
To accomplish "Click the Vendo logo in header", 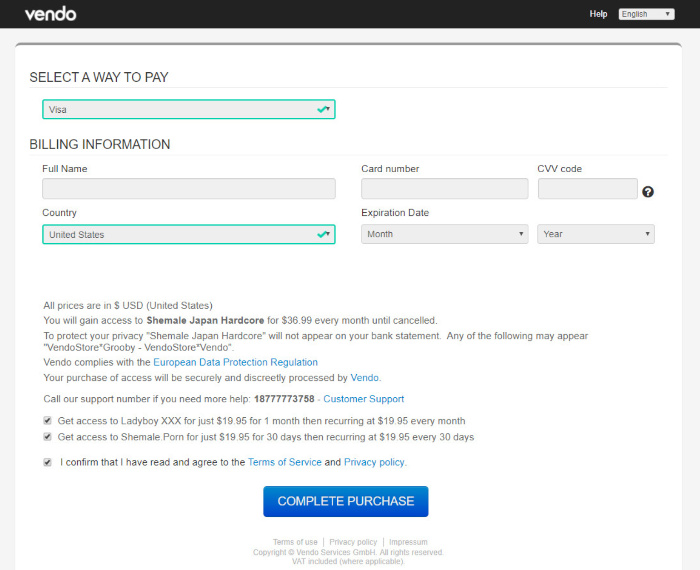I will 50,14.
